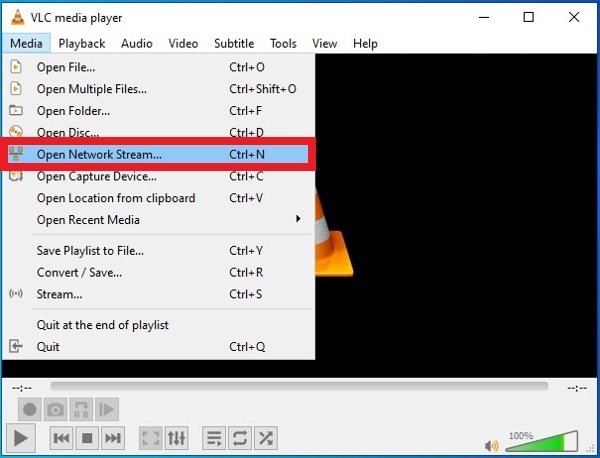Click the Stop playback button
The height and width of the screenshot is (458, 600).
click(87, 438)
